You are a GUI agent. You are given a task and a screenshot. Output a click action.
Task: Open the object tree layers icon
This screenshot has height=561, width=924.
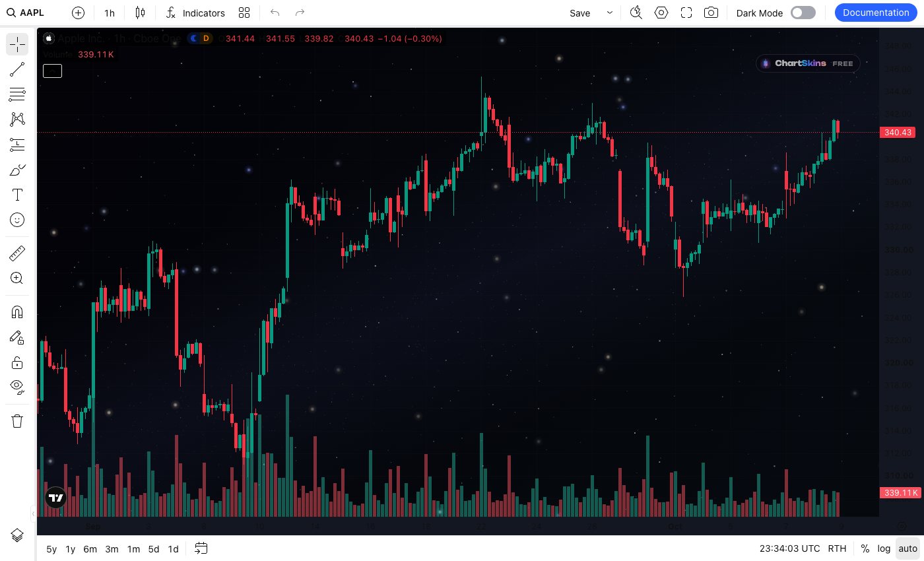click(17, 535)
